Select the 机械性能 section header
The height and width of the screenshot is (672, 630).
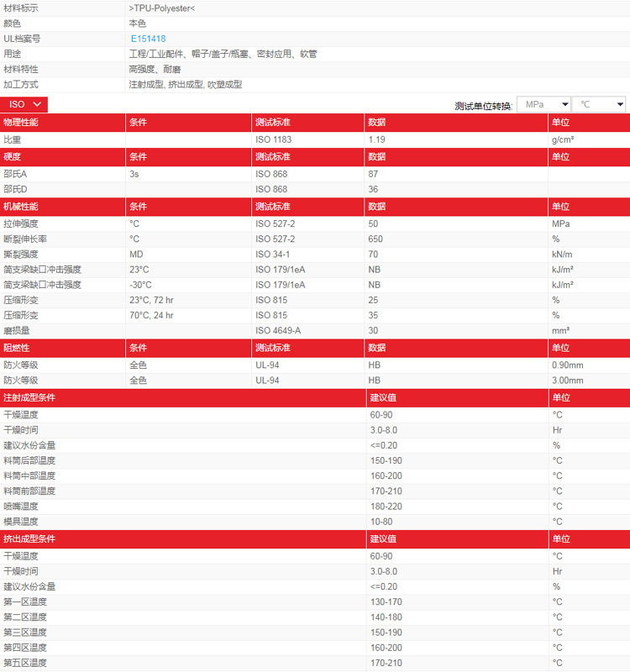[21, 207]
